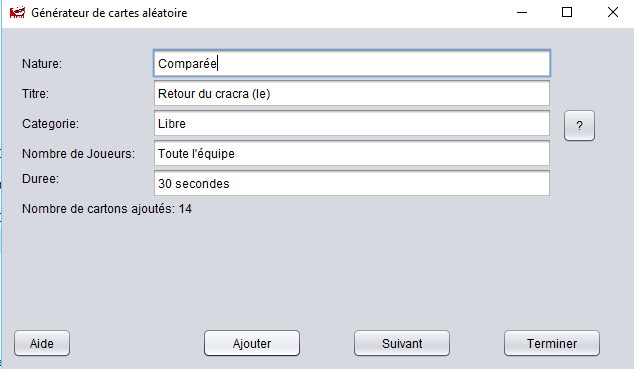
Task: Click the Aide button
Action: 42,343
